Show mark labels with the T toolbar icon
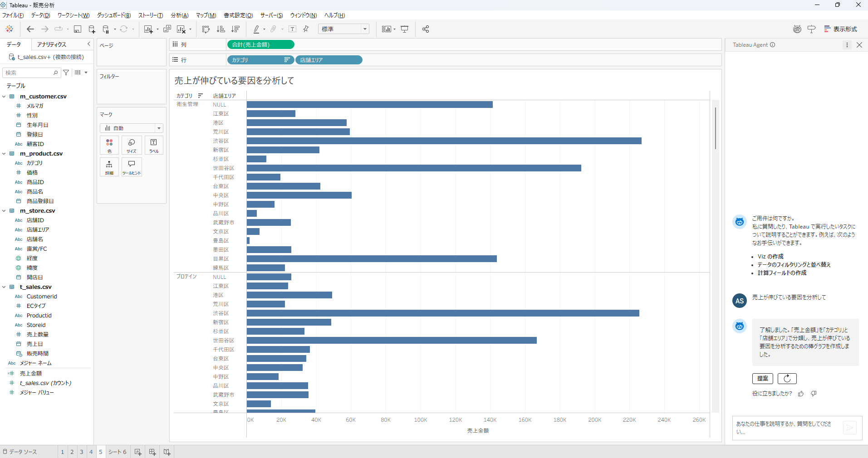868x458 pixels. 292,29
